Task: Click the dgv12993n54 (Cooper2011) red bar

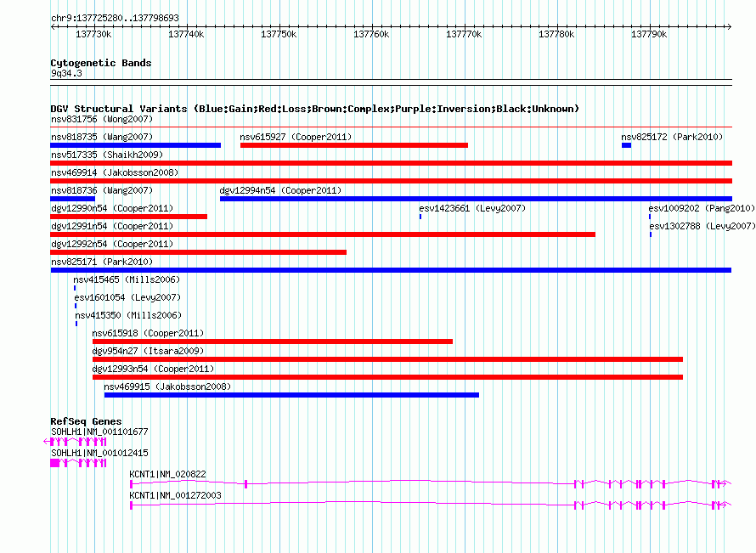Action: point(387,377)
